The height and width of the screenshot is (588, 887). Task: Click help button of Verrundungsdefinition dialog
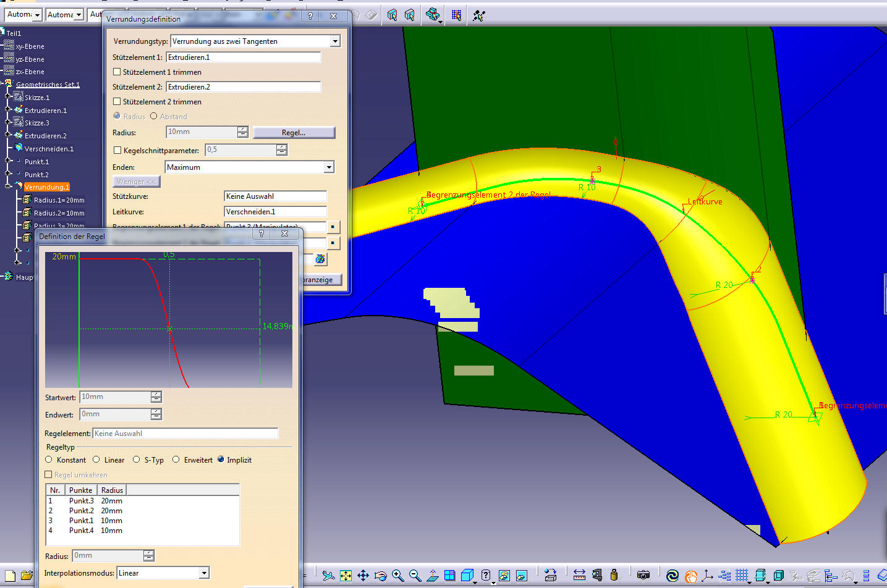click(x=310, y=16)
